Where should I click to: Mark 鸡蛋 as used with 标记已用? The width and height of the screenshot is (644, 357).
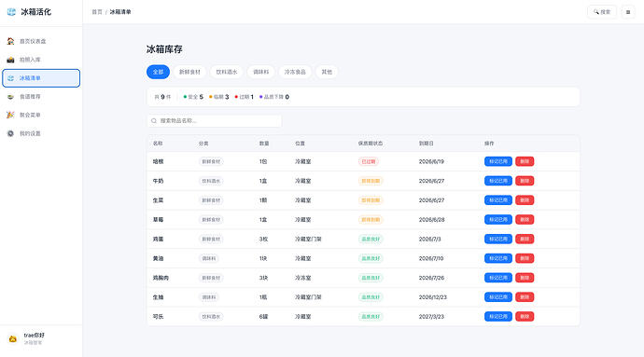point(498,239)
